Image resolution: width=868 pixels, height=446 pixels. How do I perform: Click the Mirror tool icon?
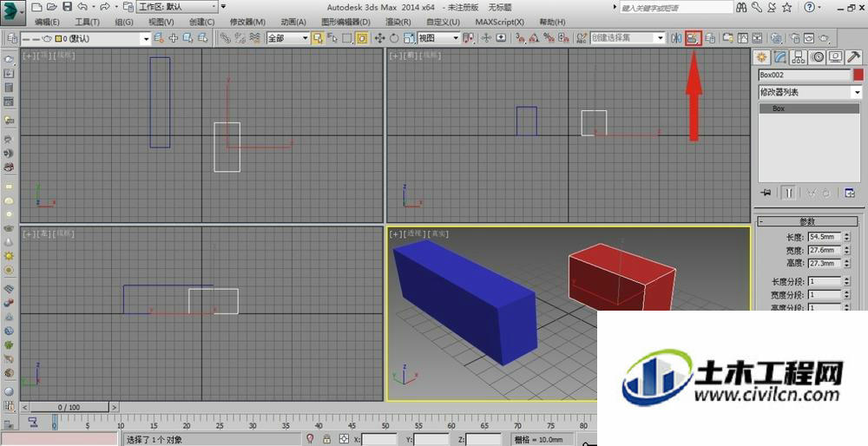[676, 38]
